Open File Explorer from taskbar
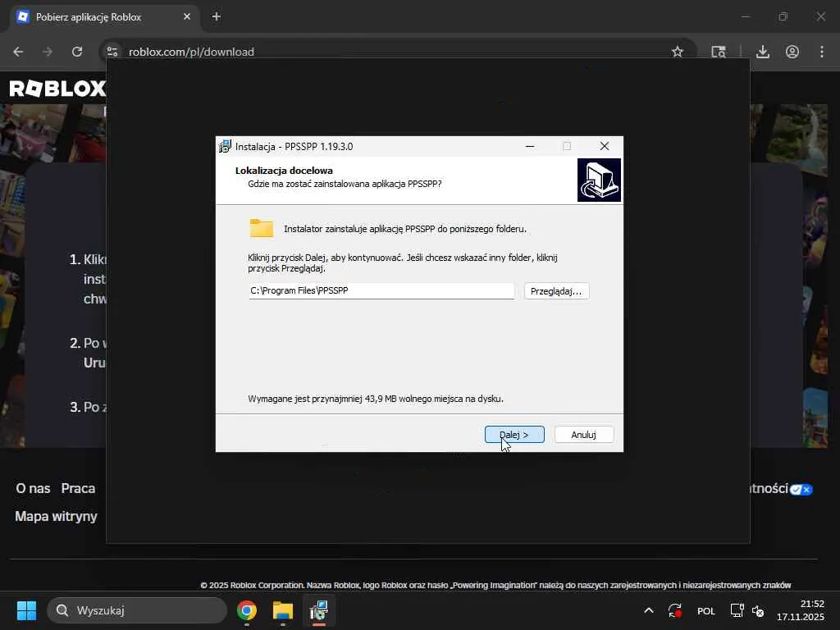Image resolution: width=840 pixels, height=630 pixels. [282, 610]
